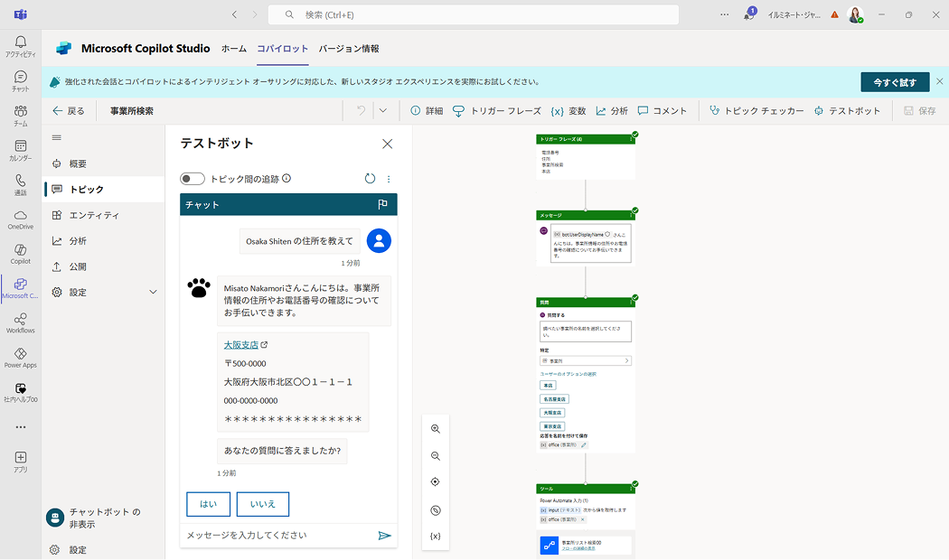Open test bot more options menu
Viewport: 949px width, 560px height.
[x=389, y=179]
